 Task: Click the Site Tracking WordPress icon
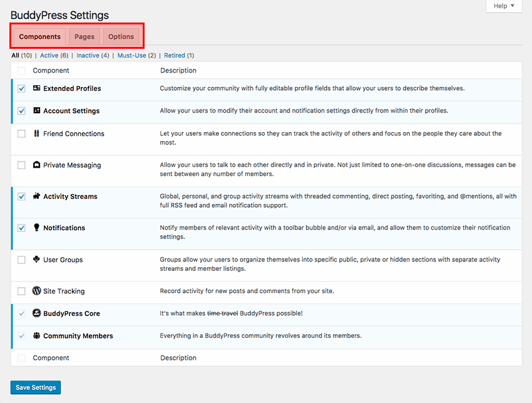(37, 291)
